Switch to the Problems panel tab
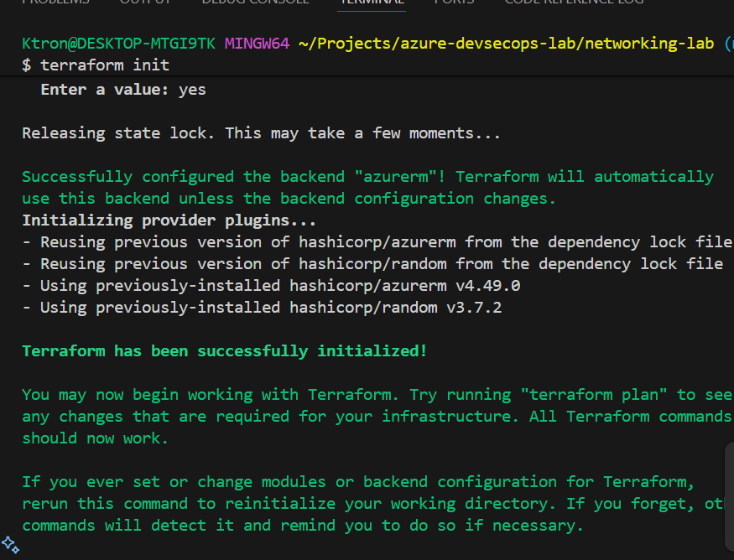734x560 pixels. pyautogui.click(x=55, y=3)
